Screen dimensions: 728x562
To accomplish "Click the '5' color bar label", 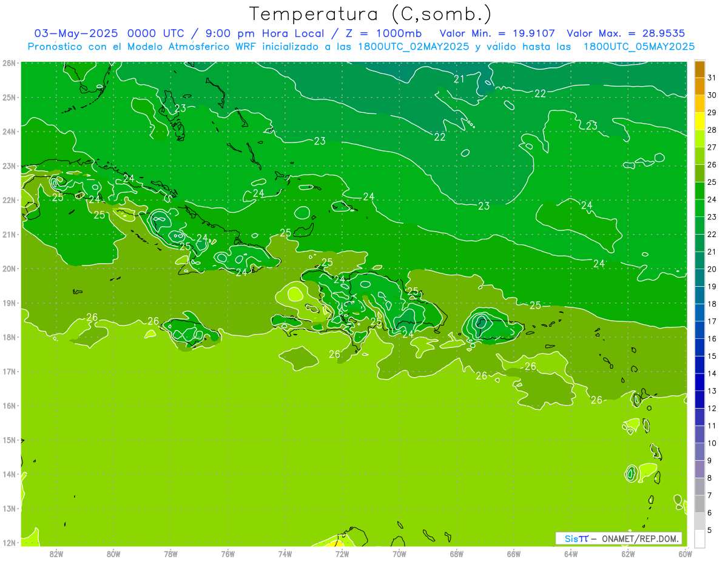I will pos(710,530).
